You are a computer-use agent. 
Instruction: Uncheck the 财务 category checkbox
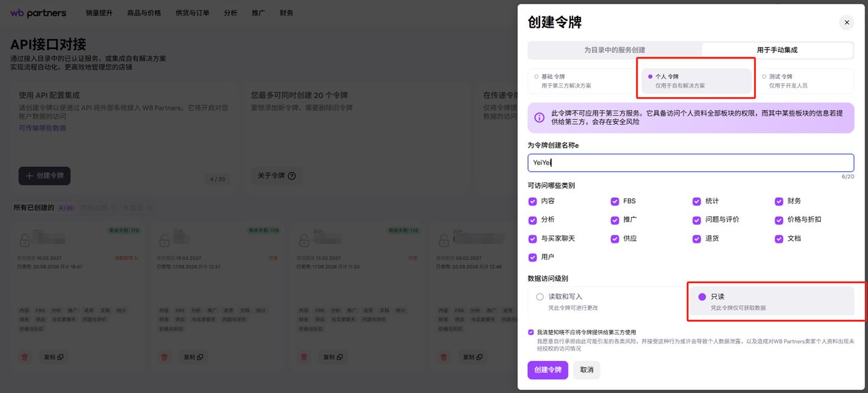[779, 201]
